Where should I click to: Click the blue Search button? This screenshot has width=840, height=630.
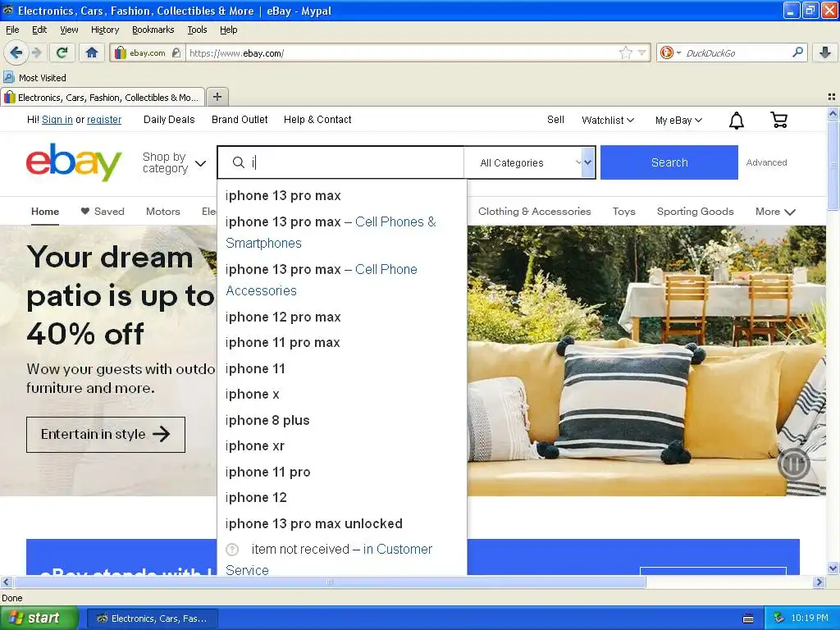pos(669,162)
